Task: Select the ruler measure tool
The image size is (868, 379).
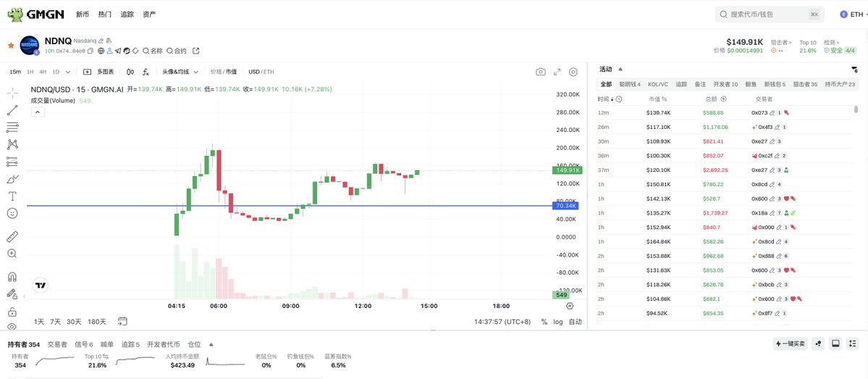Action: pos(12,236)
